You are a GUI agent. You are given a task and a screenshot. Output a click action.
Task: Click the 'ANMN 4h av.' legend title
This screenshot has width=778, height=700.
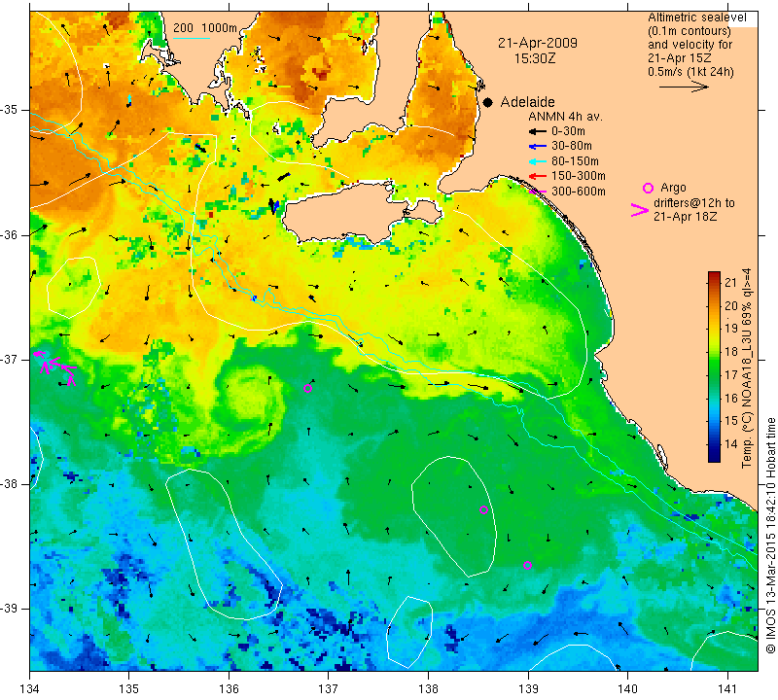565,117
